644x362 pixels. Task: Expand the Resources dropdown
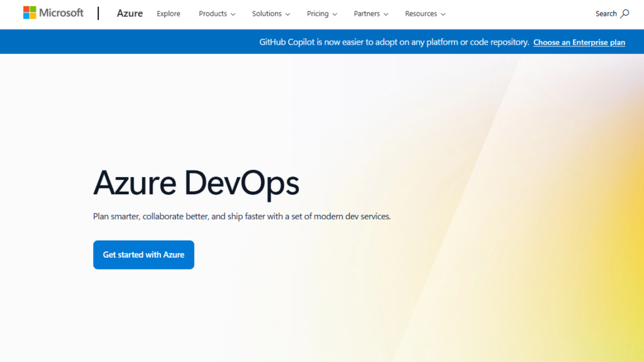pyautogui.click(x=425, y=14)
